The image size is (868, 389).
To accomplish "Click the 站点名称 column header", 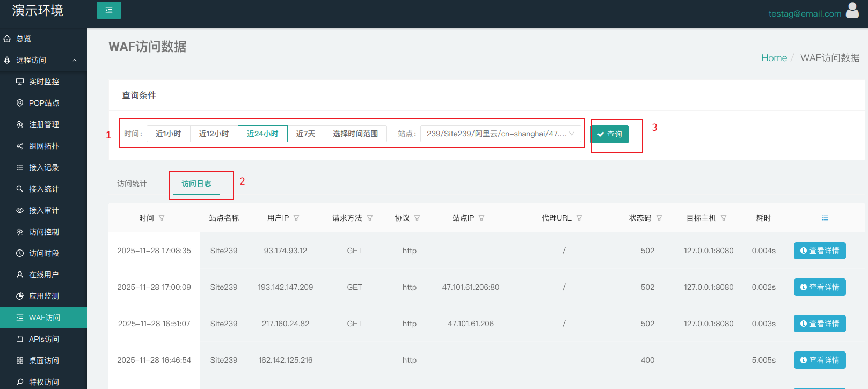I will coord(224,218).
